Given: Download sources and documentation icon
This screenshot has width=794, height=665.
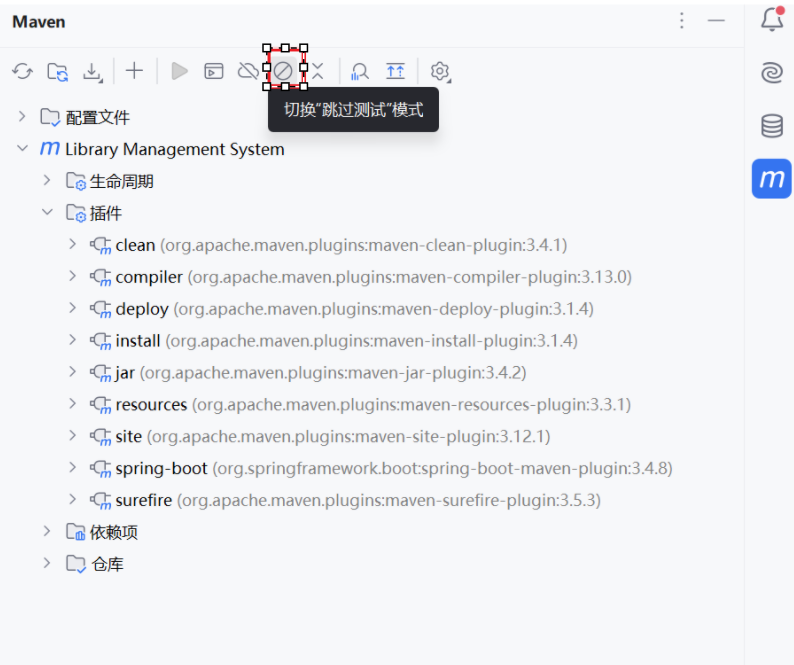Looking at the screenshot, I should (x=93, y=71).
